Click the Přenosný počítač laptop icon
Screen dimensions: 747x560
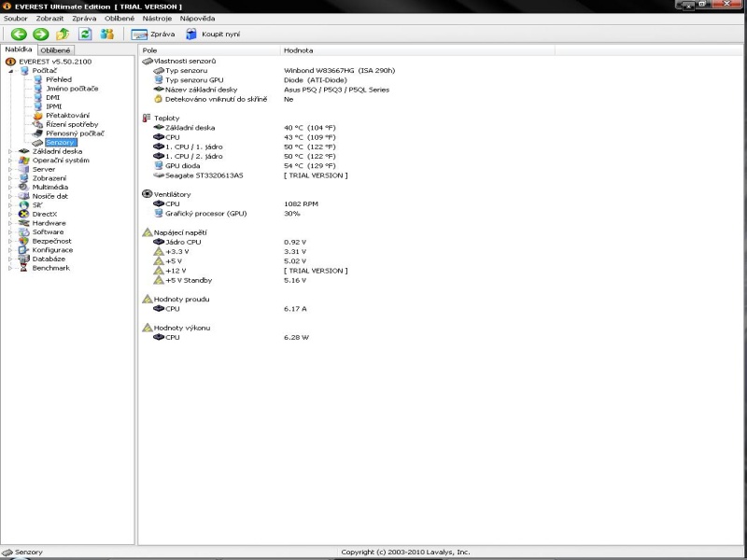tap(37, 133)
